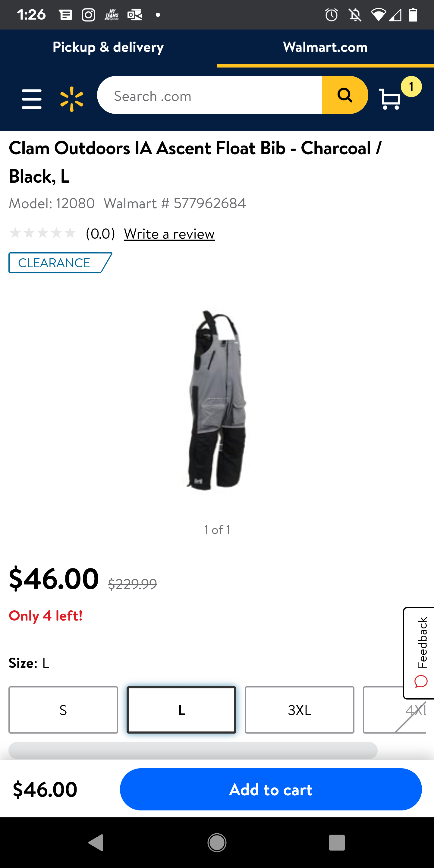Viewport: 434px width, 868px height.
Task: Tap the size options horizontal scrollbar
Action: tap(193, 750)
